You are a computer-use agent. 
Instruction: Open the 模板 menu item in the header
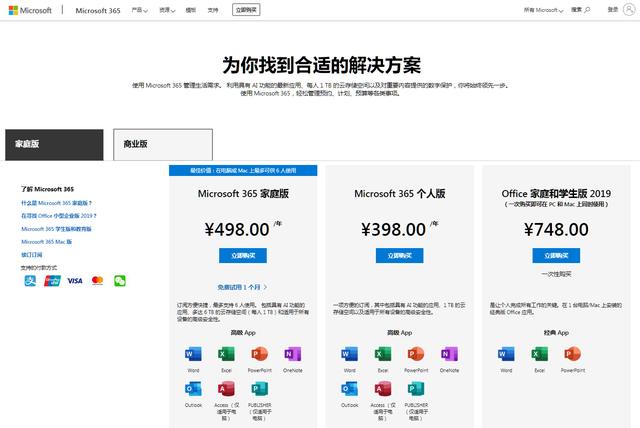point(191,10)
